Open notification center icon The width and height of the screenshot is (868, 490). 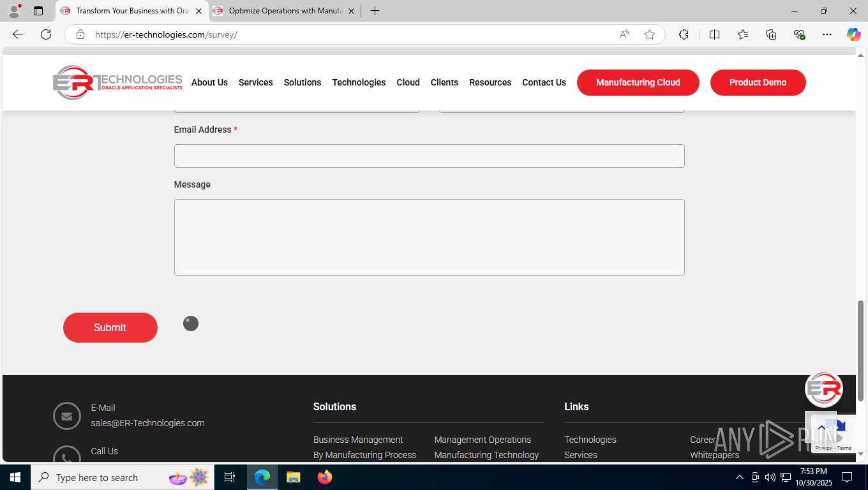[847, 477]
